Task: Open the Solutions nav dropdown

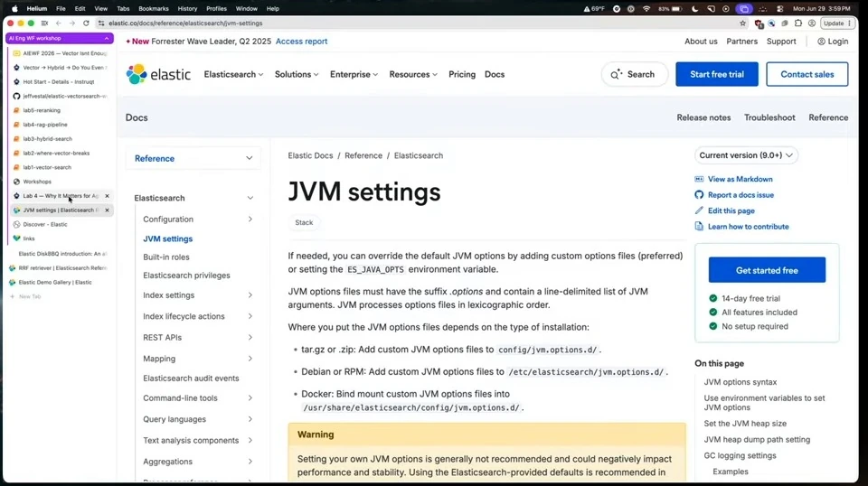Action: coord(297,74)
